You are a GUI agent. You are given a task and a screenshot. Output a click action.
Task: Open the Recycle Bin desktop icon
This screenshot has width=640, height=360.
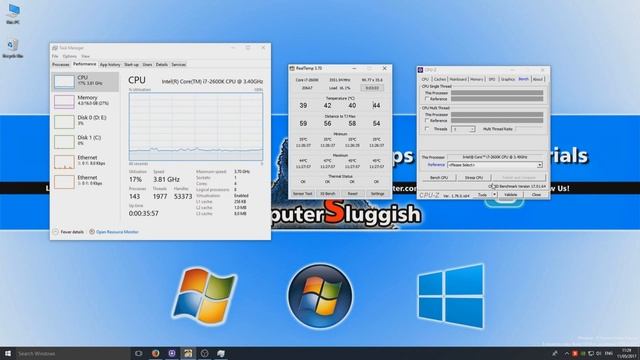click(13, 48)
